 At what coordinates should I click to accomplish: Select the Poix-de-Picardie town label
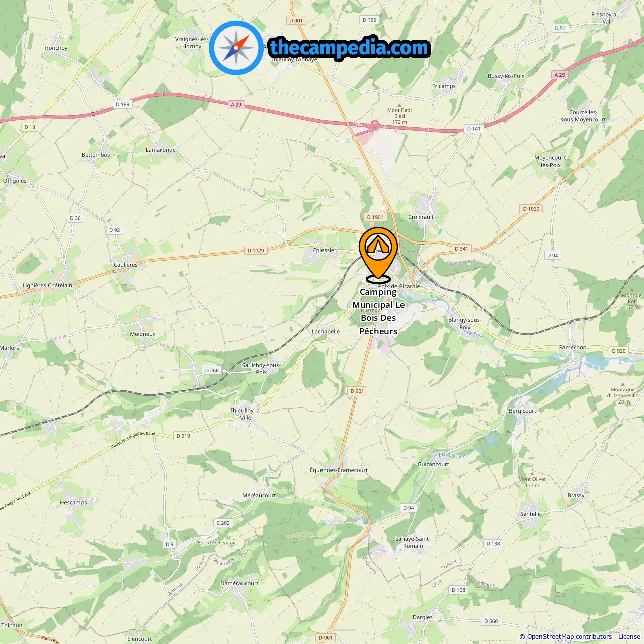click(399, 286)
